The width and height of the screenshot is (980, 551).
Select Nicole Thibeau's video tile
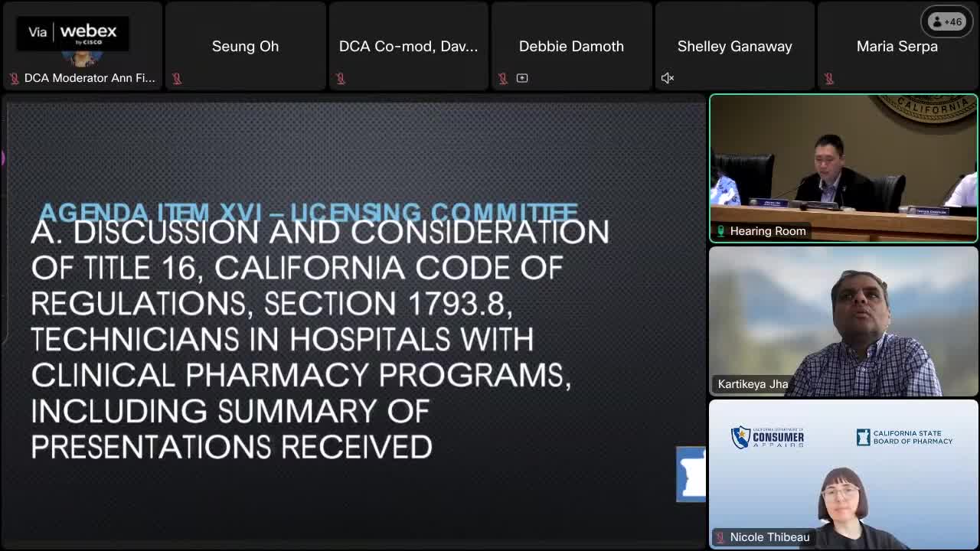click(843, 474)
